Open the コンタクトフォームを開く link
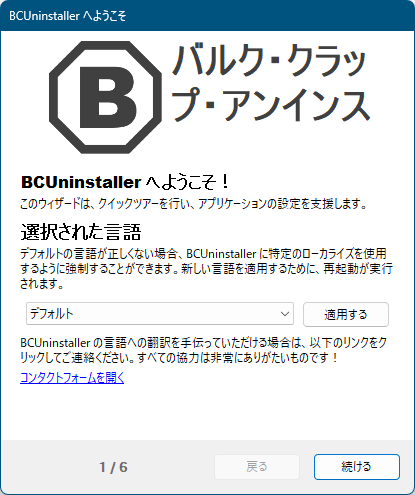The width and height of the screenshot is (415, 495). tap(72, 378)
